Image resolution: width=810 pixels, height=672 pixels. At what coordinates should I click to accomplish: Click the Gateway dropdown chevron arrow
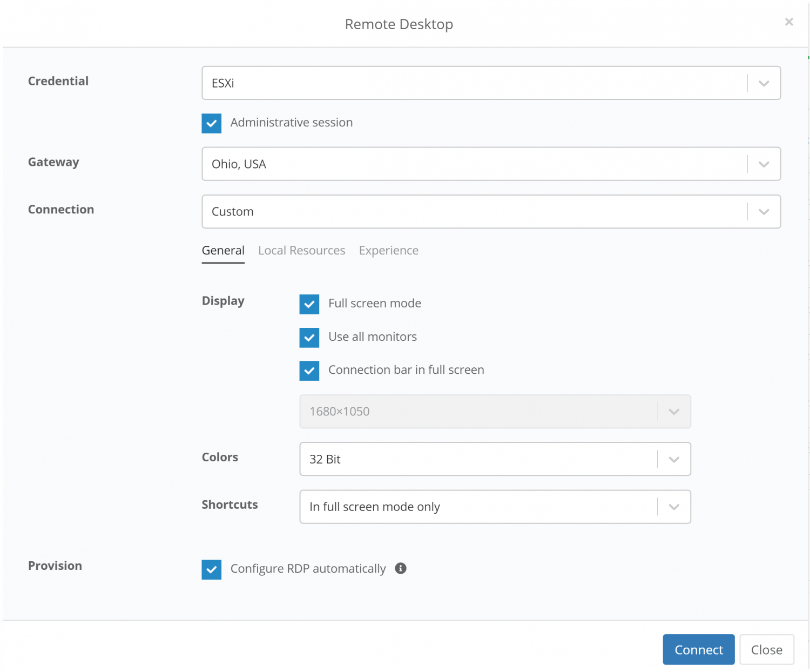point(764,164)
